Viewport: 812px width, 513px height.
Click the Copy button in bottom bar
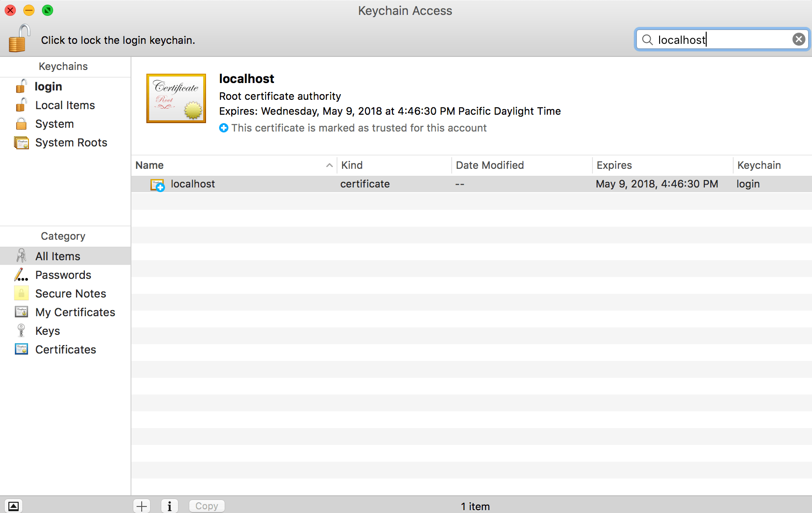[x=207, y=506]
